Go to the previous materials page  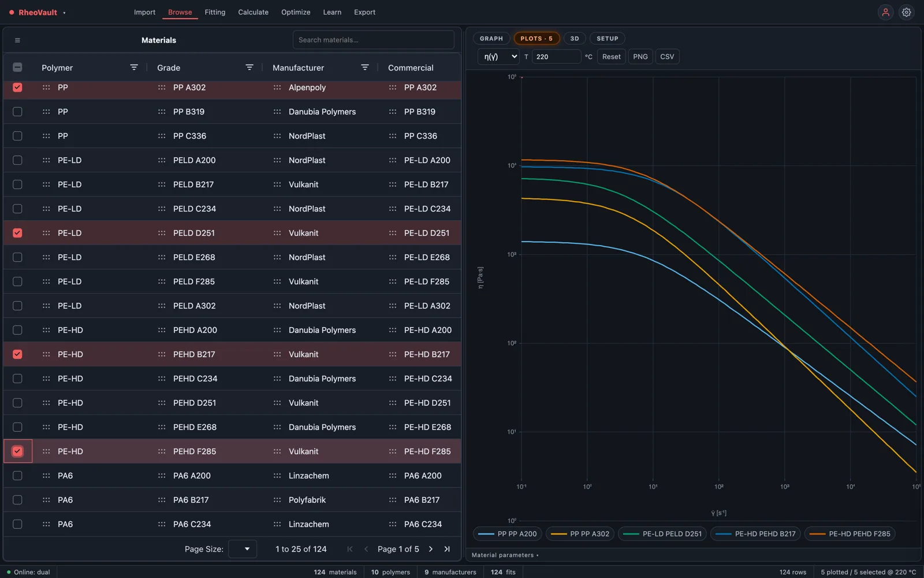coord(366,549)
